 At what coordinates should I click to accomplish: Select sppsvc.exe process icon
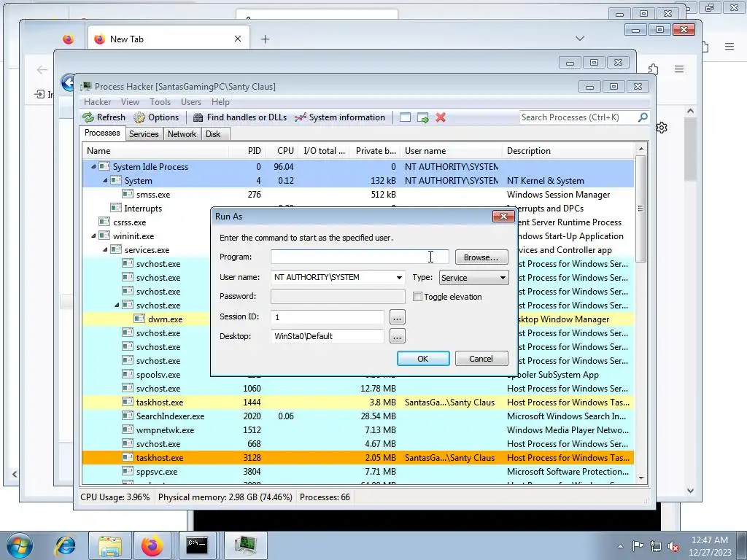click(128, 472)
